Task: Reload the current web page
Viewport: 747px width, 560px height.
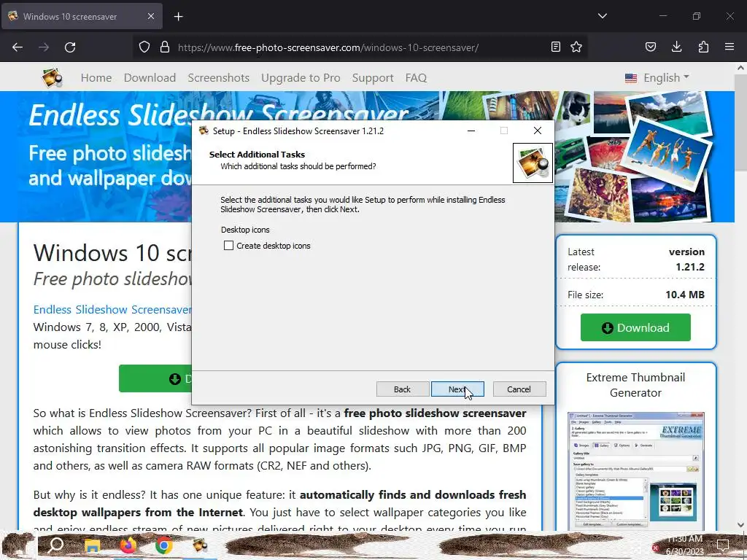Action: pyautogui.click(x=70, y=47)
